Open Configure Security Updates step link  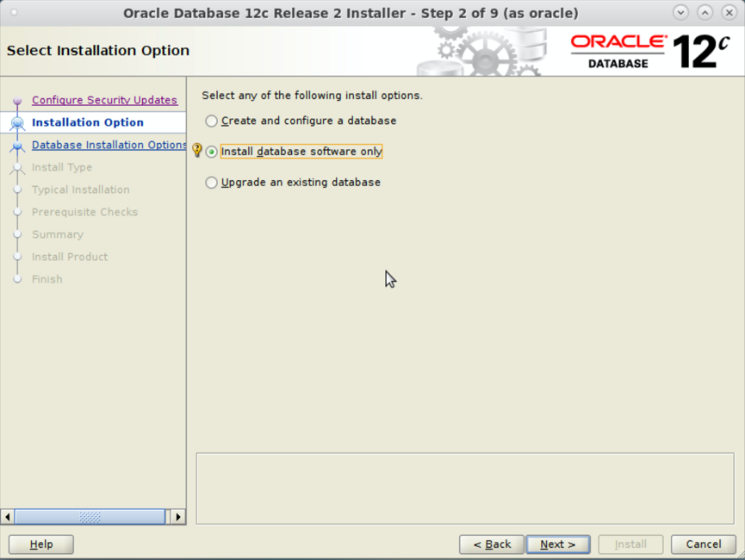point(104,100)
